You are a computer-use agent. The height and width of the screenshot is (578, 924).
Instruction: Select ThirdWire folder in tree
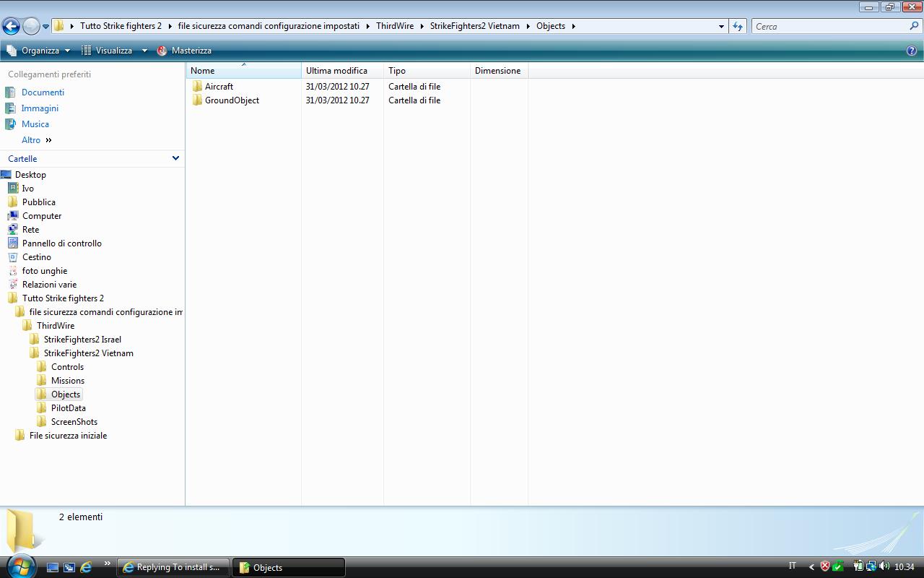point(55,326)
